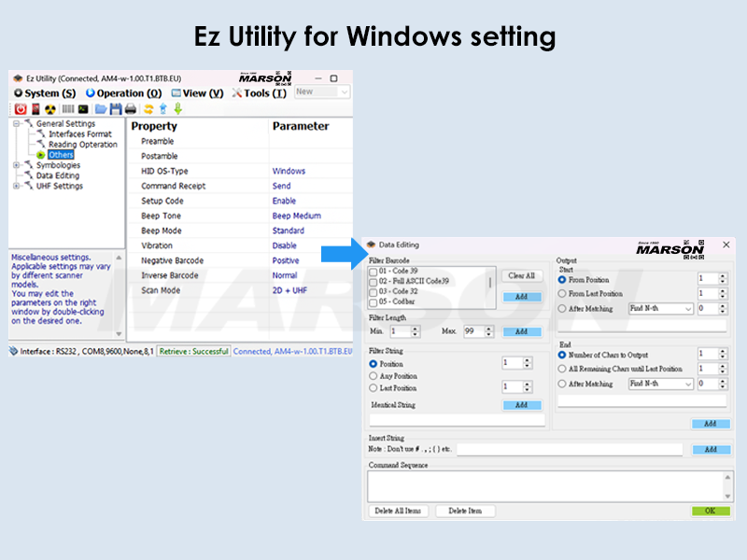Collapse the General Settings tree node
The width and height of the screenshot is (747, 560).
pyautogui.click(x=17, y=124)
